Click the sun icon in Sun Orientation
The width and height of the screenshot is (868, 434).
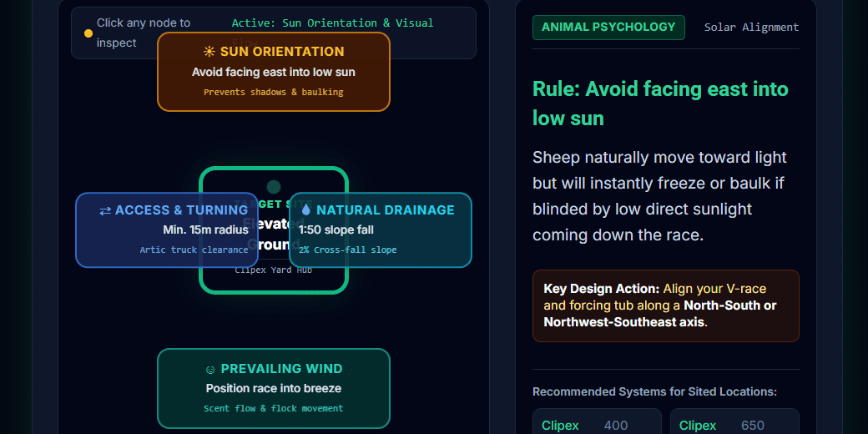pos(209,52)
